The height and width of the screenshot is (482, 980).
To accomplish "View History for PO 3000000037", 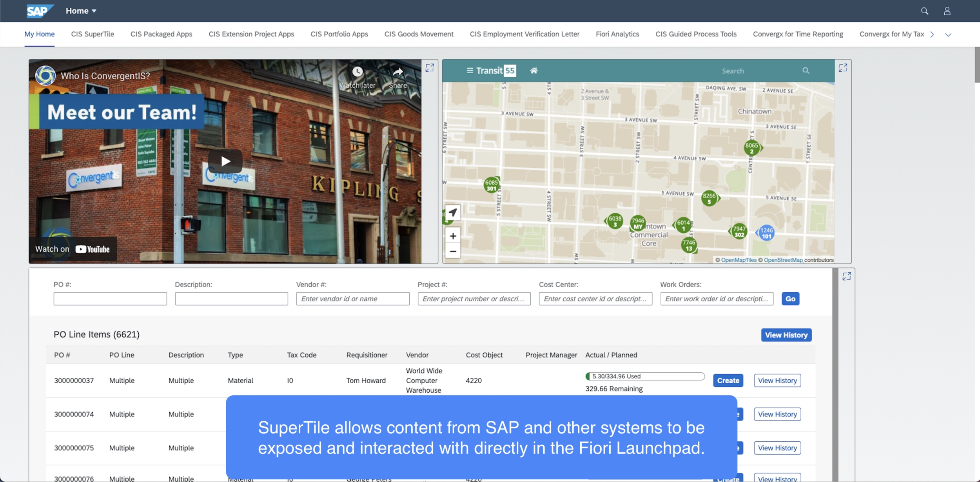I will [777, 380].
